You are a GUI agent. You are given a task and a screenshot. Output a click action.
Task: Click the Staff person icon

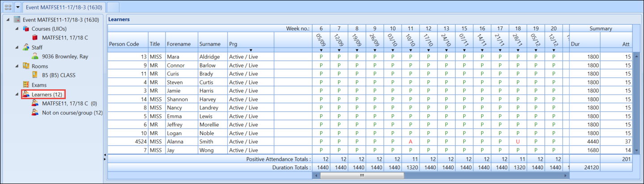[x=26, y=47]
